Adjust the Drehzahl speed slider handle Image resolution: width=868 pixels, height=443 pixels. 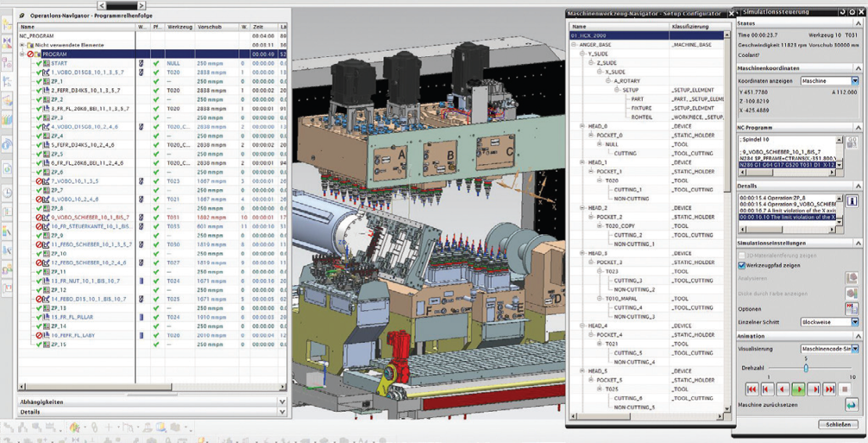click(x=806, y=367)
